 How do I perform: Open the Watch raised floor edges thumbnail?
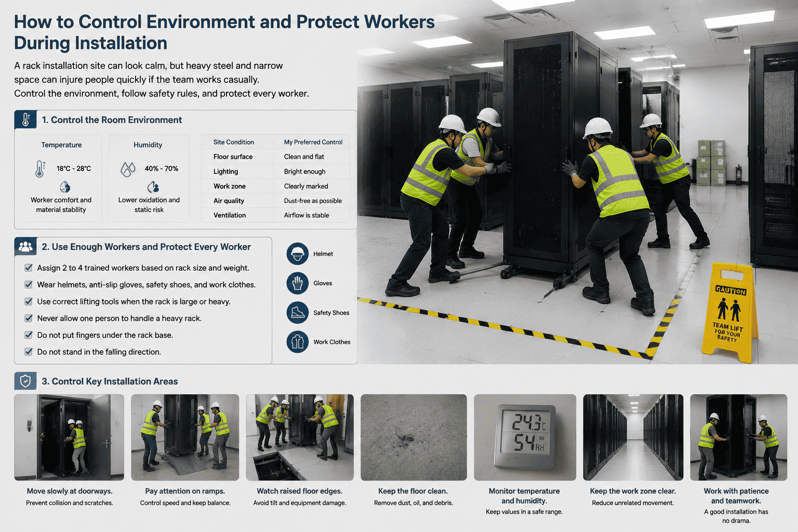tap(300, 437)
